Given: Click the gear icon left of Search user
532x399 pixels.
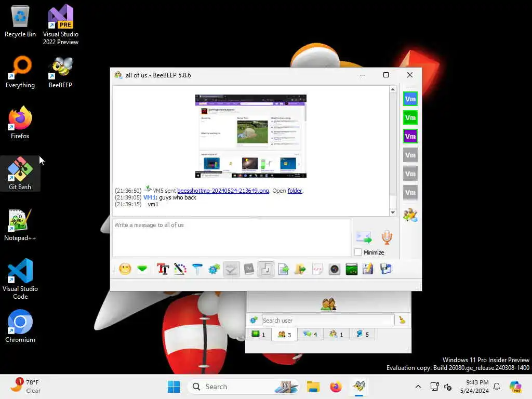Looking at the screenshot, I should pyautogui.click(x=254, y=320).
